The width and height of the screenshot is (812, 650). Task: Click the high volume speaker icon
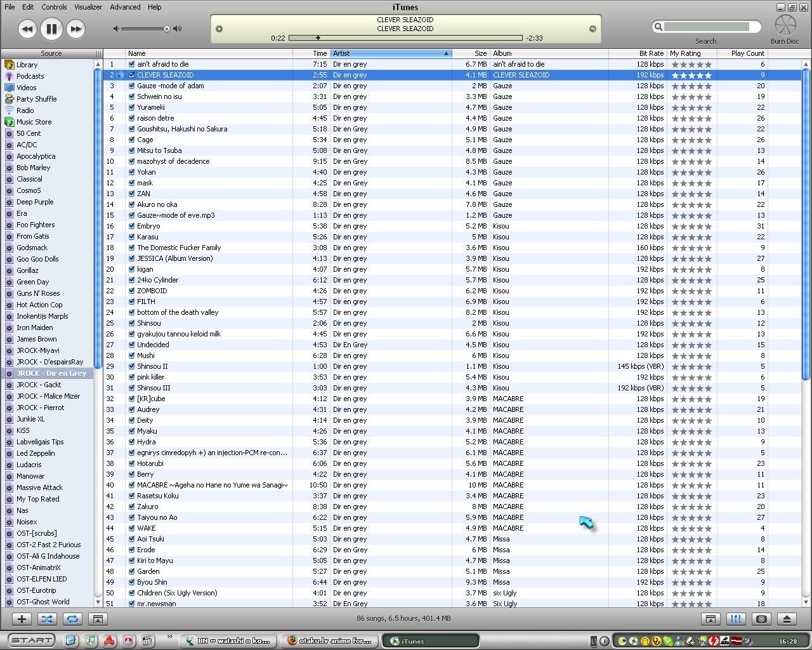click(177, 29)
